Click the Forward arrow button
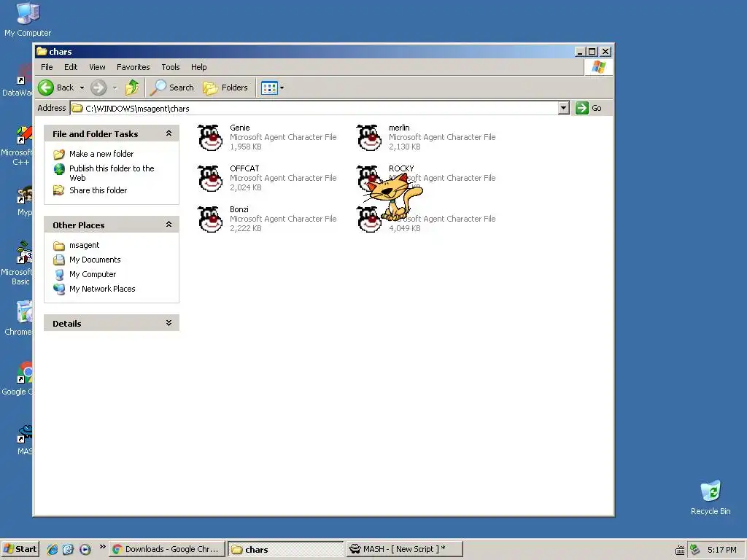 point(98,87)
